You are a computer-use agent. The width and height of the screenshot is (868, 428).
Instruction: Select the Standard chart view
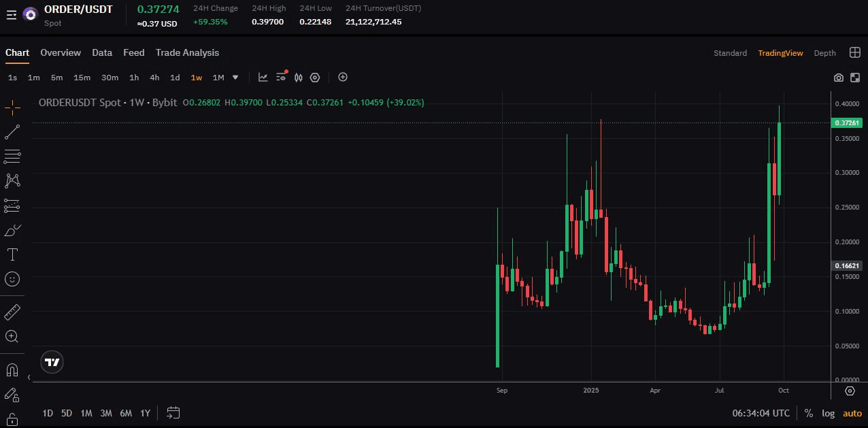tap(730, 52)
